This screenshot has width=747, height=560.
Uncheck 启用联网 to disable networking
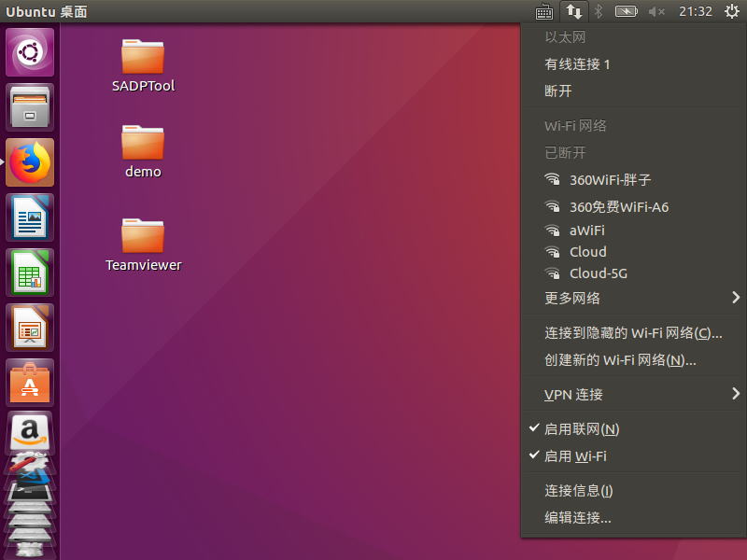[x=580, y=428]
